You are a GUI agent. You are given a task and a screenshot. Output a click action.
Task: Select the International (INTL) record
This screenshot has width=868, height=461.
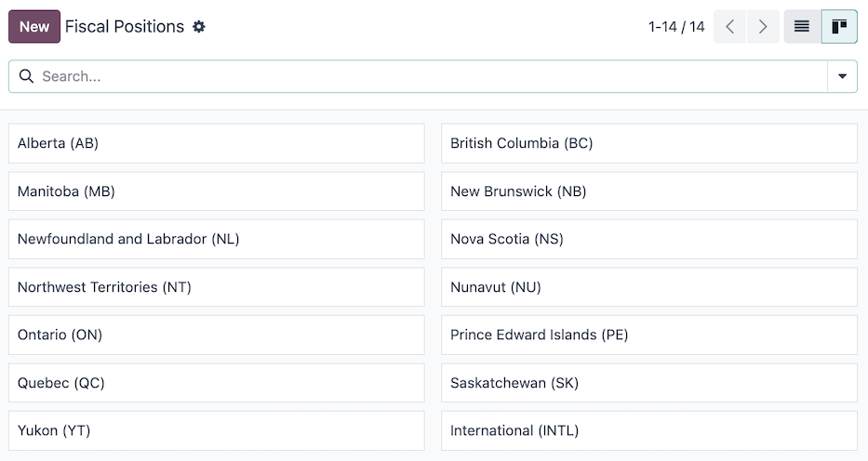coord(648,430)
